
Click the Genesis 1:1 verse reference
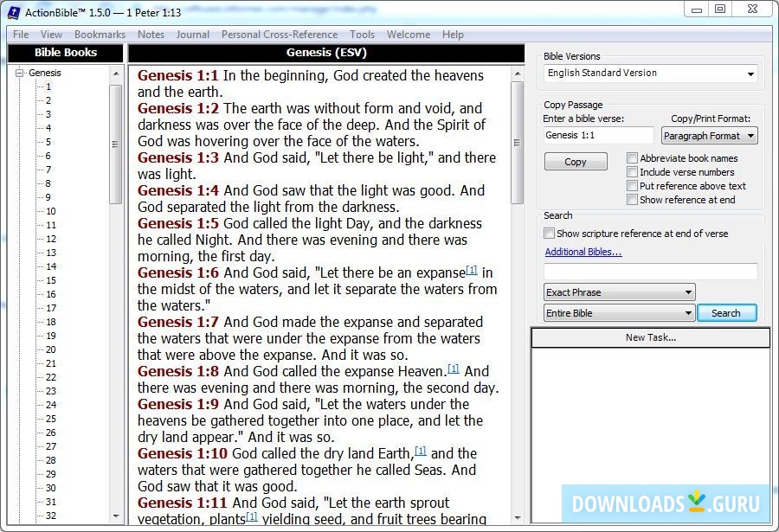[x=177, y=75]
